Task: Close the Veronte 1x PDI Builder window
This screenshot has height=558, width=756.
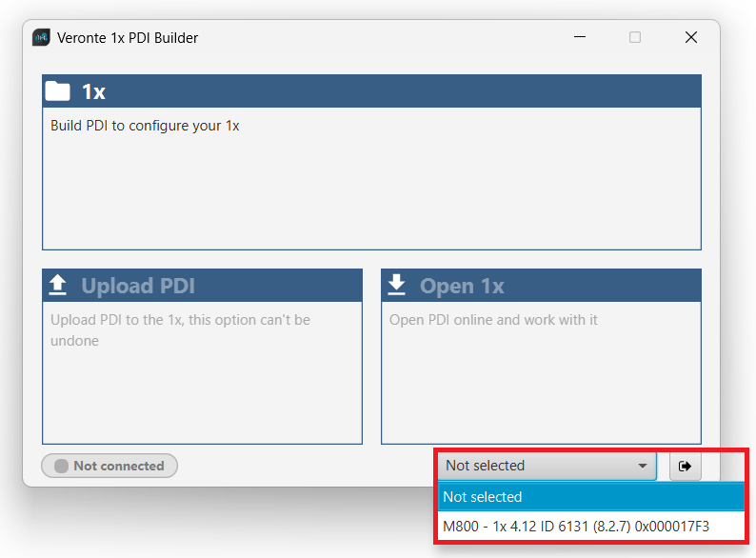Action: 691,38
